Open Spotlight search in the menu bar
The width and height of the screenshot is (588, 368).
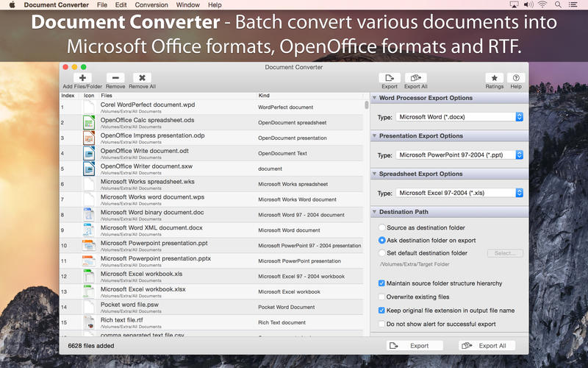pos(560,5)
